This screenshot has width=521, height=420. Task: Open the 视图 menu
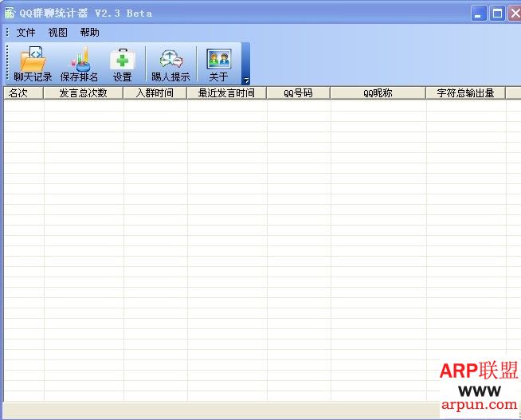point(57,32)
